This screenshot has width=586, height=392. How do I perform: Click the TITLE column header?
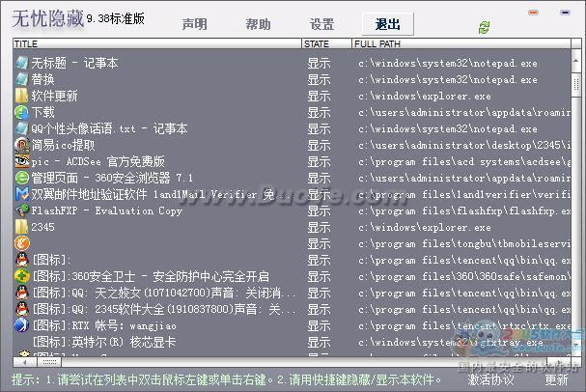tap(157, 43)
